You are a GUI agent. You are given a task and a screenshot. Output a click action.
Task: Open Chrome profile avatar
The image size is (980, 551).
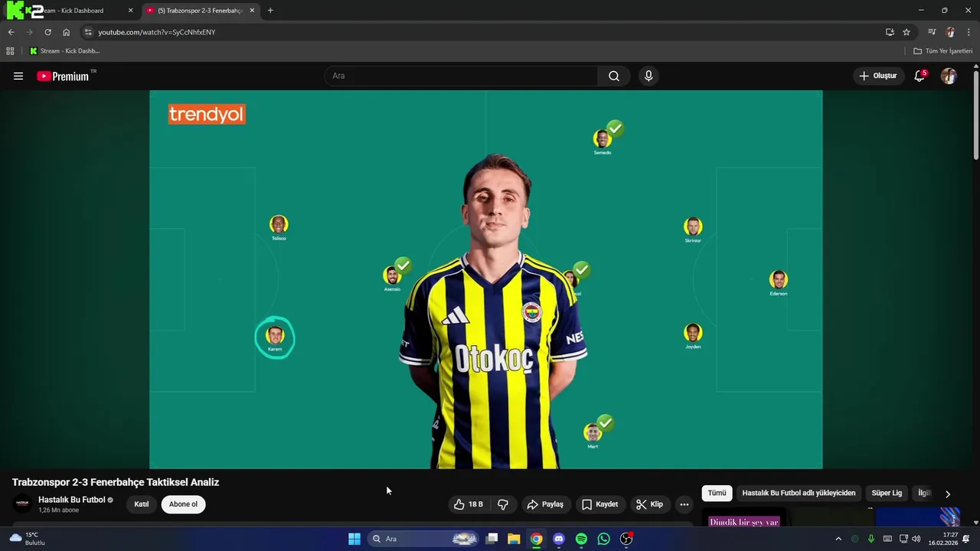tap(950, 32)
